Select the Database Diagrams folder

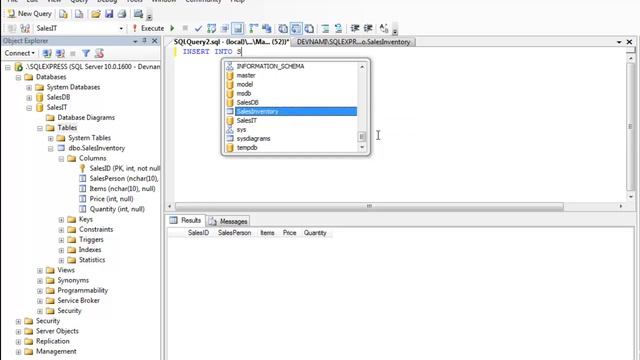click(80, 118)
